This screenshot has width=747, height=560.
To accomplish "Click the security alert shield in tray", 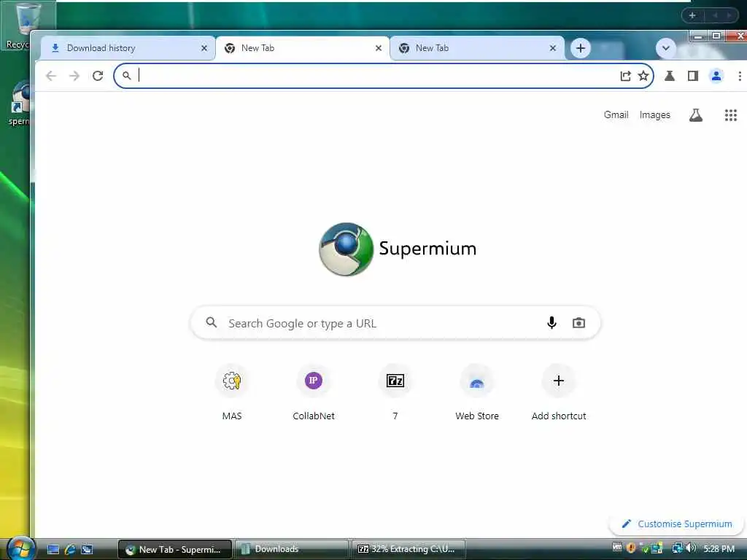I will click(631, 548).
